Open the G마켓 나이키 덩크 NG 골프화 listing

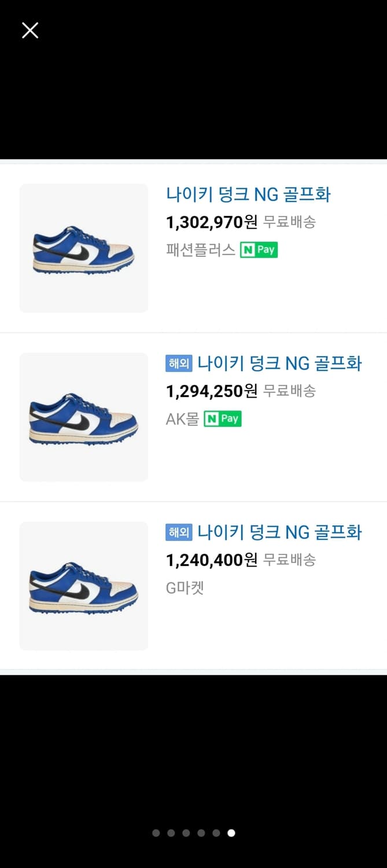pyautogui.click(x=279, y=532)
